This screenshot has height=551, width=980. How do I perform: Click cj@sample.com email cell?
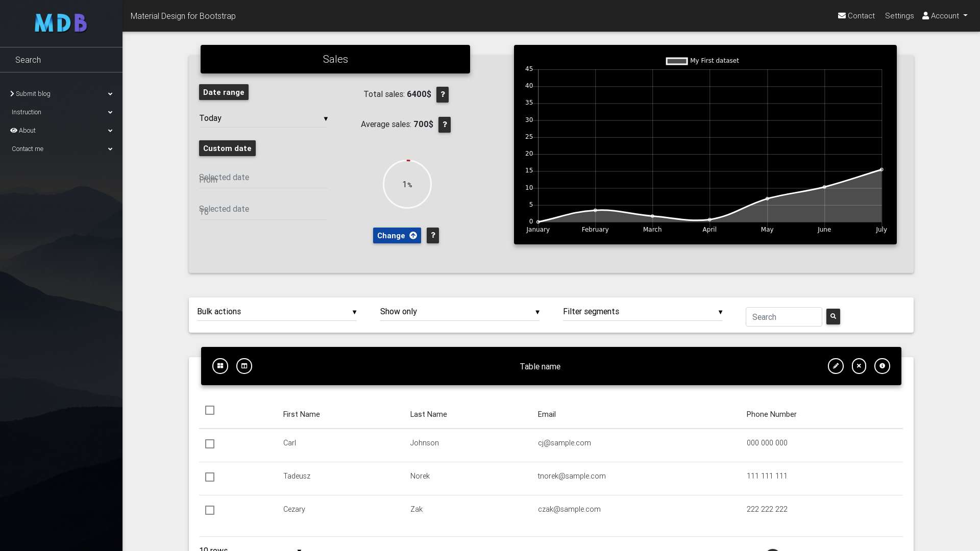565,443
